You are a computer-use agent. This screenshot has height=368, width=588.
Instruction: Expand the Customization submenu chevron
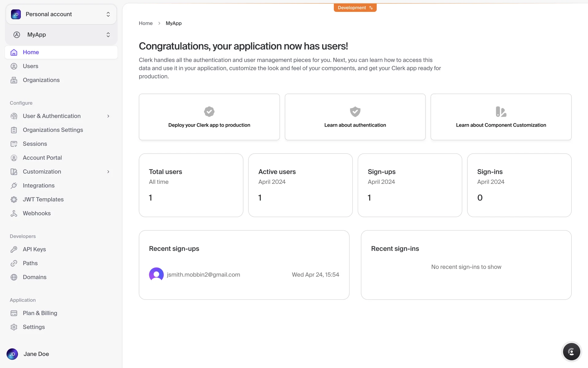(108, 172)
